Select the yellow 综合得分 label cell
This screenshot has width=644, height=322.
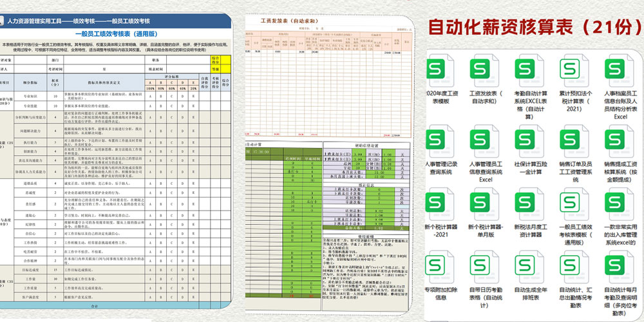215,60
